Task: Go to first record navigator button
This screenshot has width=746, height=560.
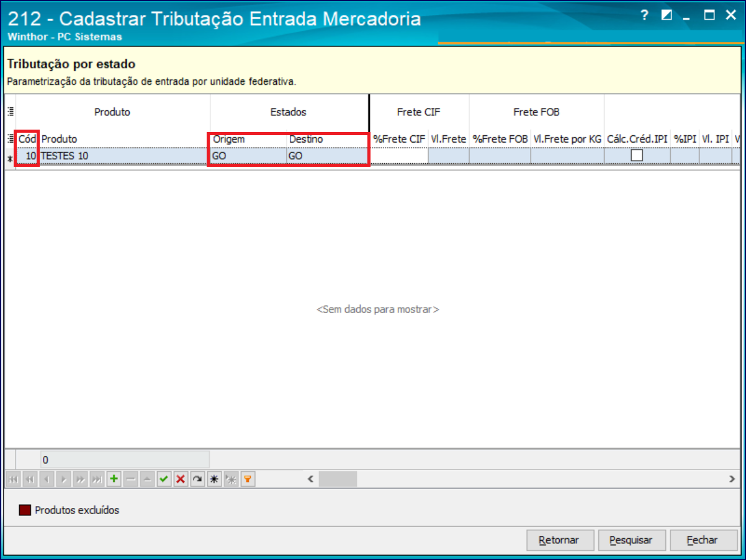Action: pos(13,479)
